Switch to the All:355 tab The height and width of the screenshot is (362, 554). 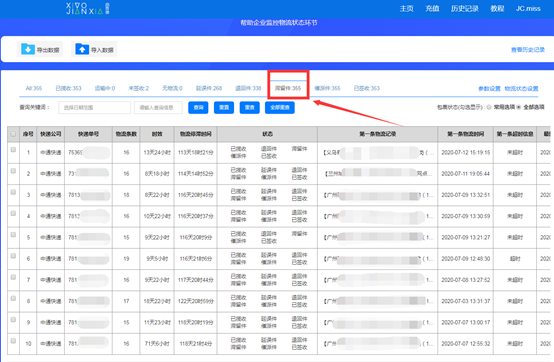coord(34,88)
